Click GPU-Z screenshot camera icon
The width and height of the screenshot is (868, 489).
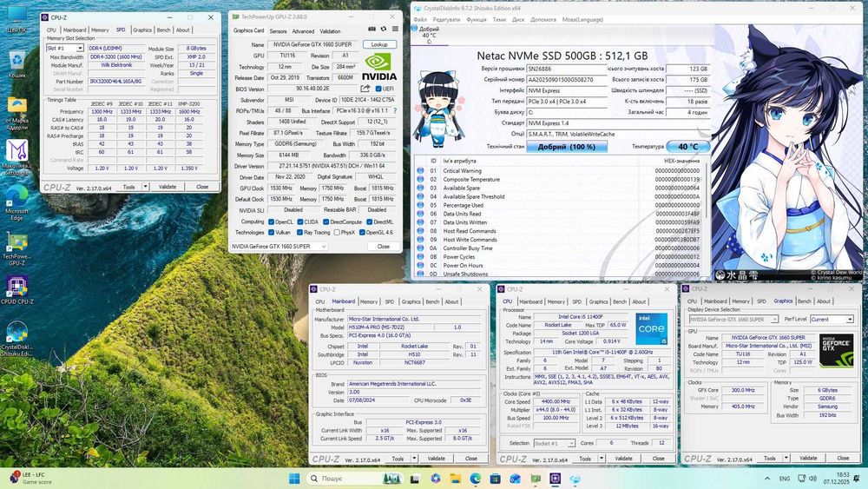click(x=372, y=30)
